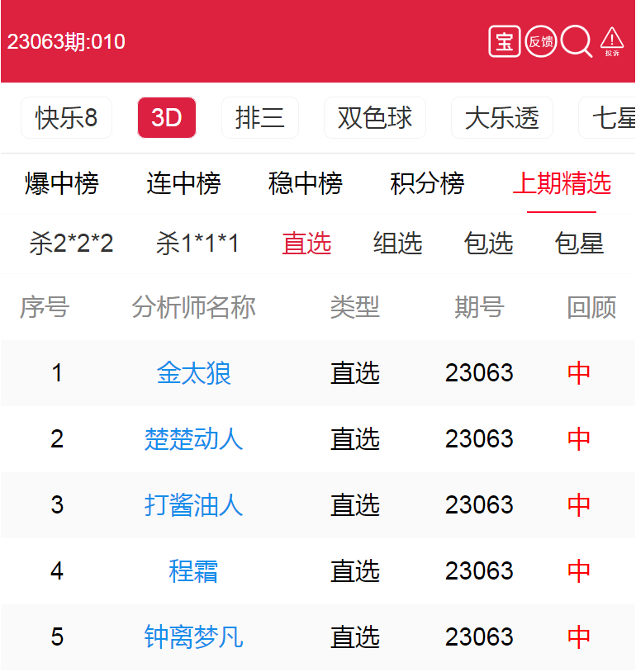Open the 反馈 feedback icon
Viewport: 636px width, 672px height.
[541, 41]
